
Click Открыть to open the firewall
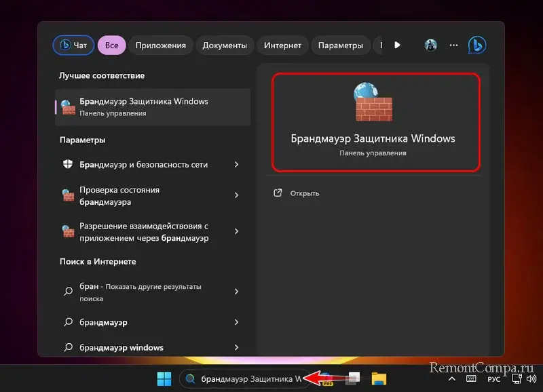(305, 193)
